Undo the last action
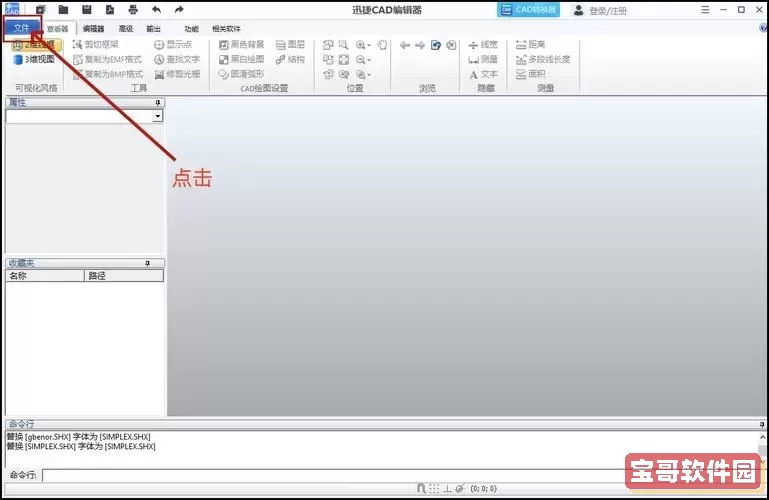 [156, 9]
